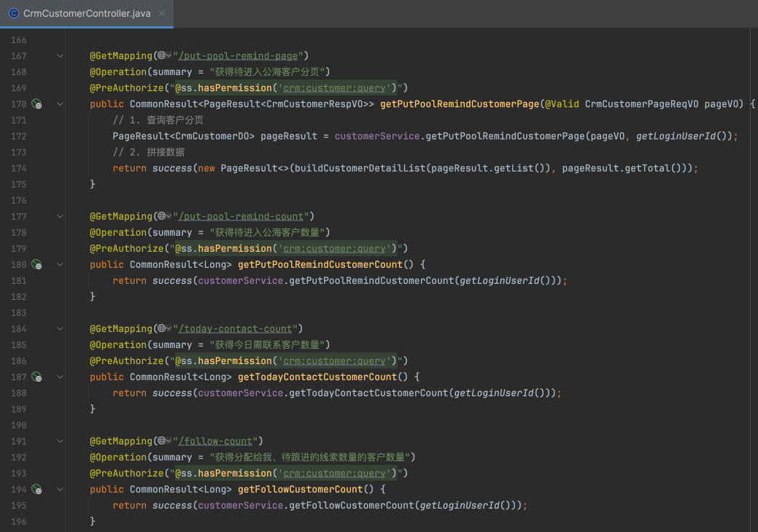758x532 pixels.
Task: Click the Spring endpoint gutter icon at line 187
Action: point(36,377)
